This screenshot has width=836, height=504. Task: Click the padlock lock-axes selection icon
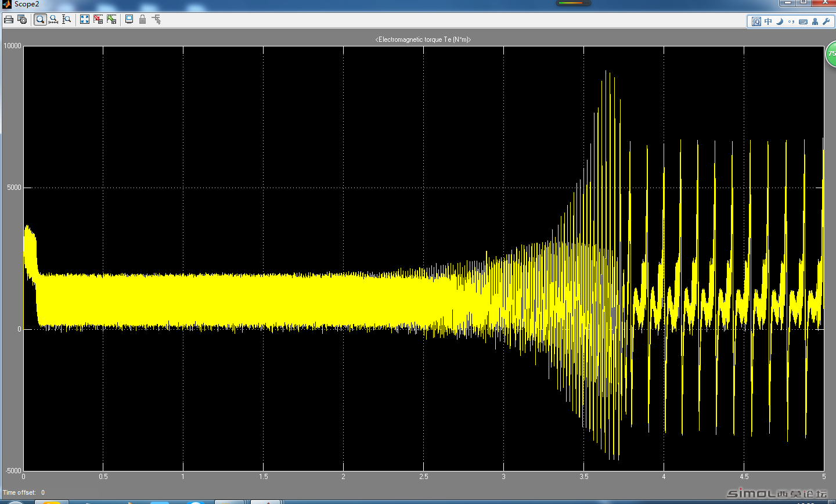[x=142, y=20]
